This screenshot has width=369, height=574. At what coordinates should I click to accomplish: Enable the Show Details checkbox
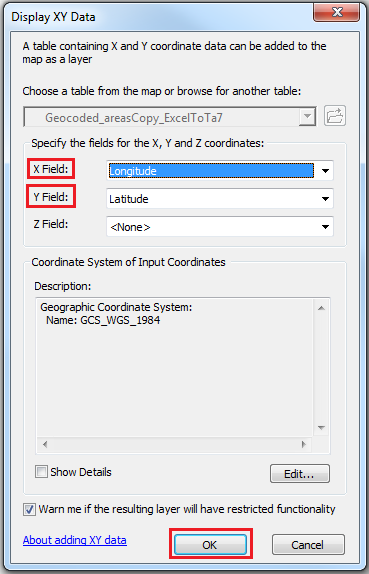[41, 472]
